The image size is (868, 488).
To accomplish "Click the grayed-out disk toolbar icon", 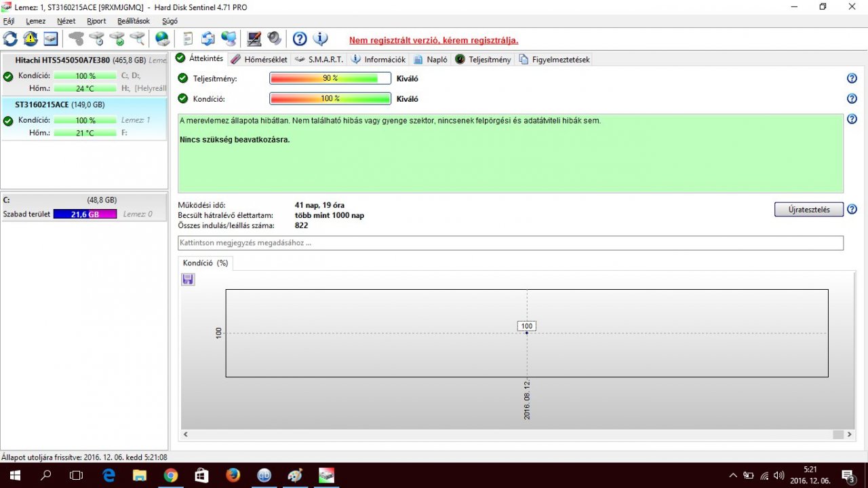I will [x=77, y=39].
